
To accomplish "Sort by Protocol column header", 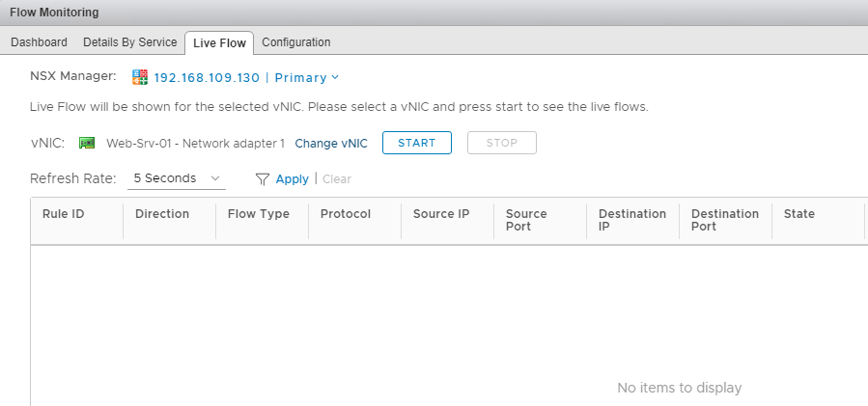I will [x=346, y=214].
